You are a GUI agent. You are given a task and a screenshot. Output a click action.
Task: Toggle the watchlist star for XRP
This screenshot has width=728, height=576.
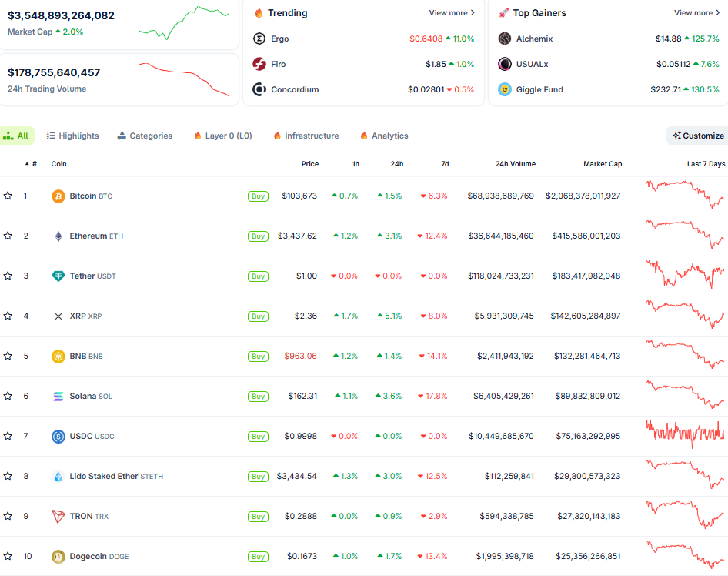click(x=8, y=316)
